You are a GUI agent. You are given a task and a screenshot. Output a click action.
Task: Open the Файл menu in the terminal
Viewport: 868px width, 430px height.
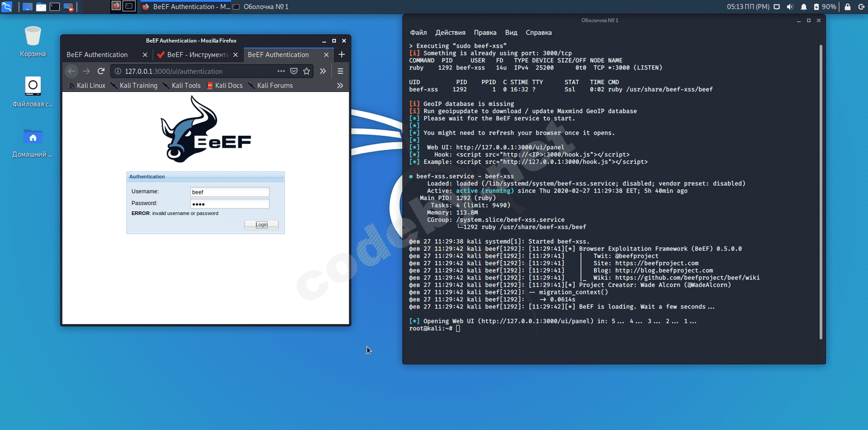point(418,33)
